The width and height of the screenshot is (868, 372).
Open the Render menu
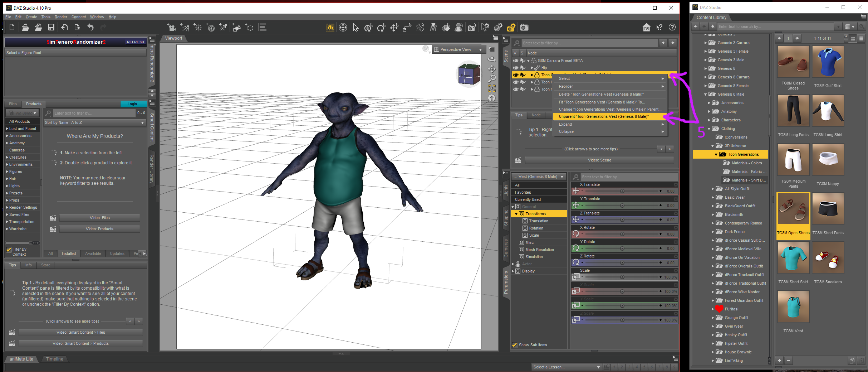click(x=60, y=17)
